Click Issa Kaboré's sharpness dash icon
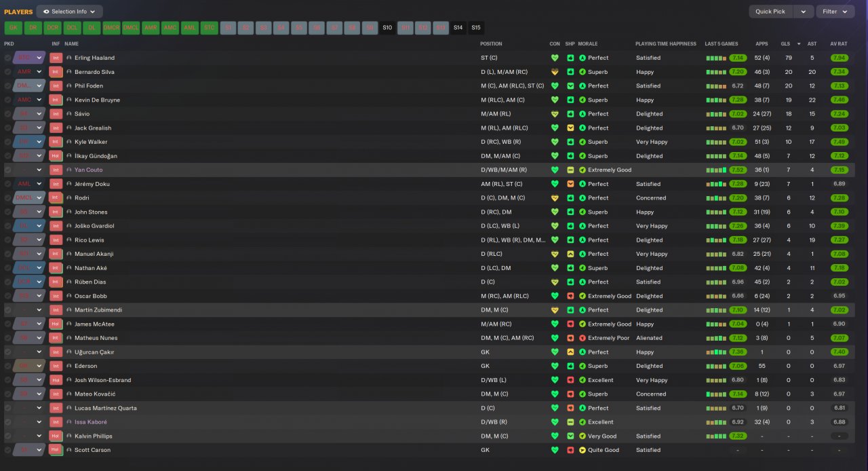 pyautogui.click(x=570, y=422)
